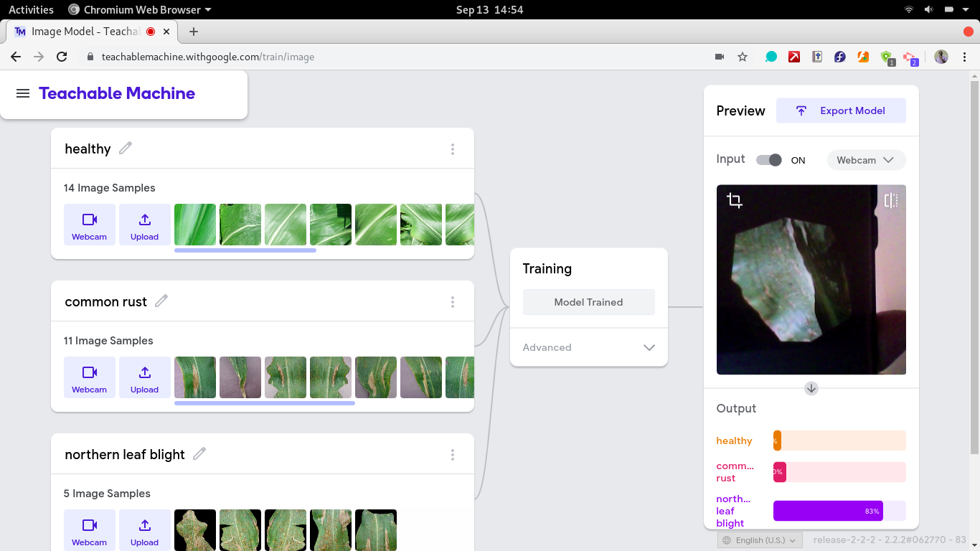Edit the healthy class name pencil icon
This screenshot has width=980, height=551.
126,149
